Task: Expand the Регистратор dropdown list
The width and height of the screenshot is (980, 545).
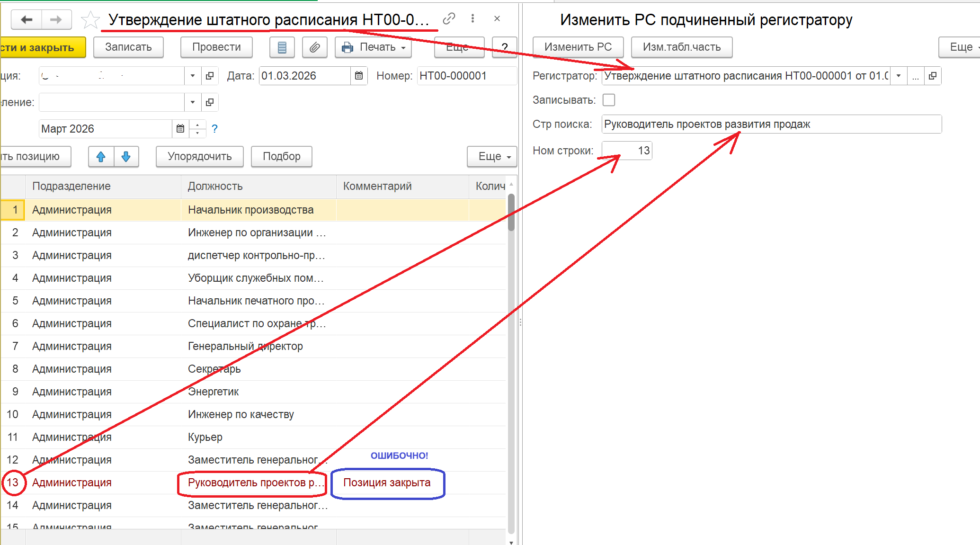Action: (898, 76)
